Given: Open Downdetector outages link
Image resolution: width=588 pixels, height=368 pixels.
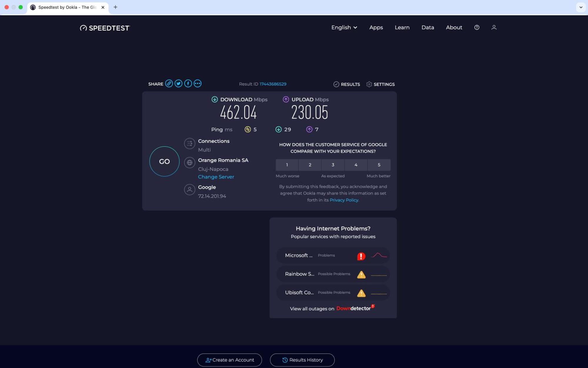Looking at the screenshot, I should [x=355, y=308].
